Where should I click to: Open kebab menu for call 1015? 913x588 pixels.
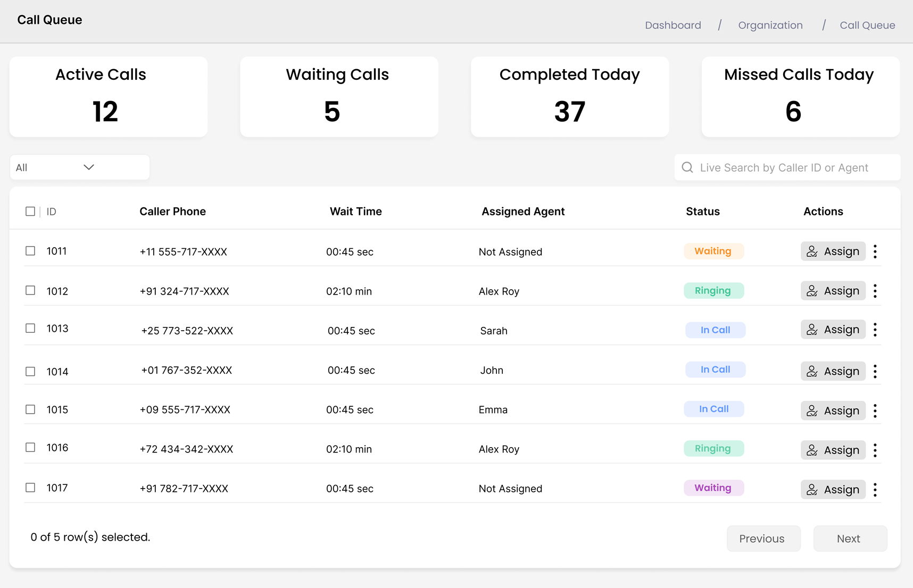875,410
